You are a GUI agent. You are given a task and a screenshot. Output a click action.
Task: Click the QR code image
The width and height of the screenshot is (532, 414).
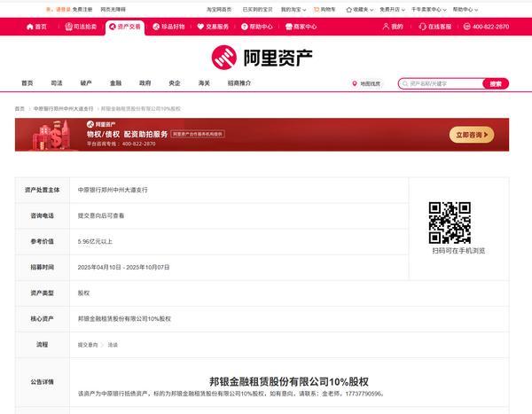click(x=450, y=222)
